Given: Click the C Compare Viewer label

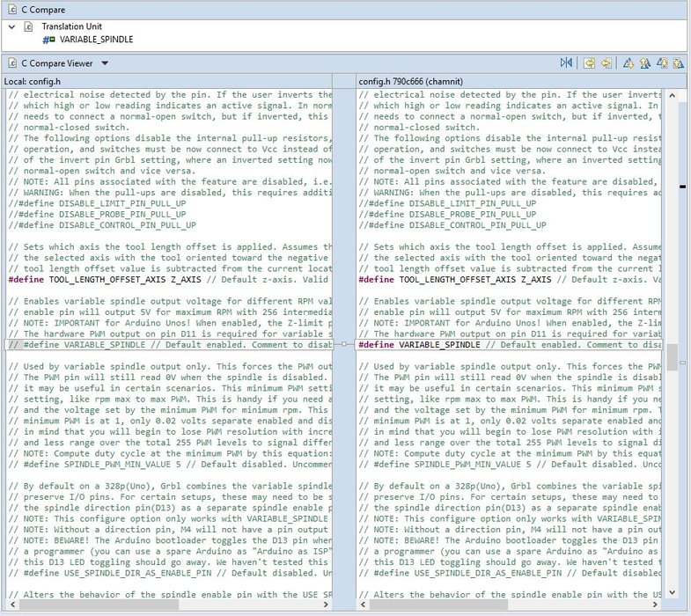Looking at the screenshot, I should coord(57,63).
